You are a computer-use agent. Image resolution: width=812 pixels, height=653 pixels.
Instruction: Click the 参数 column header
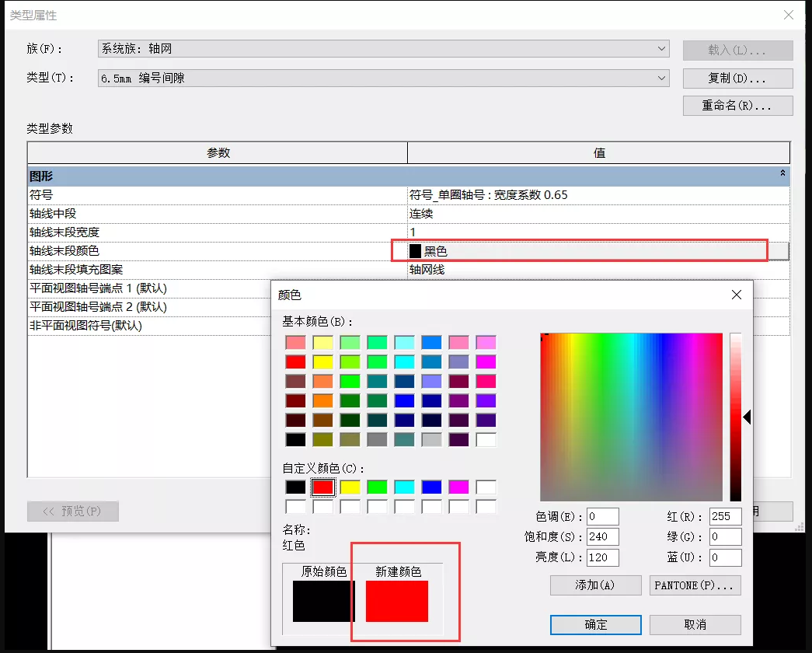(218, 153)
